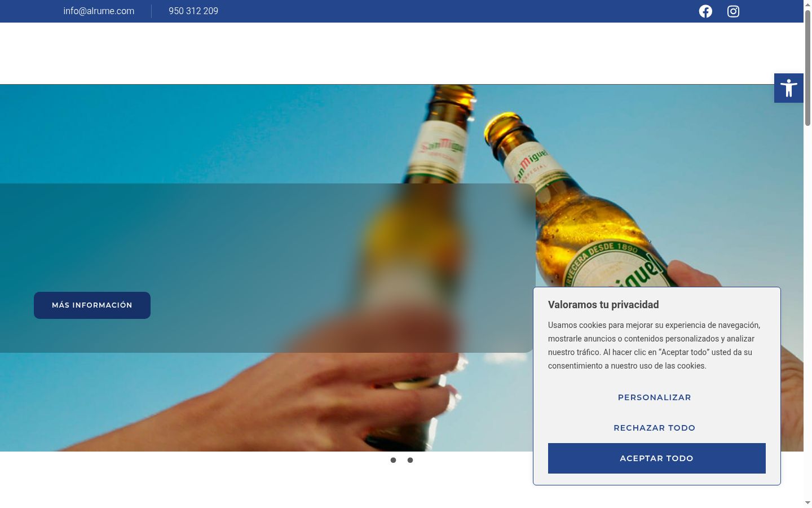Click the scrollbar down arrow
Image resolution: width=812 pixels, height=508 pixels.
point(807,503)
